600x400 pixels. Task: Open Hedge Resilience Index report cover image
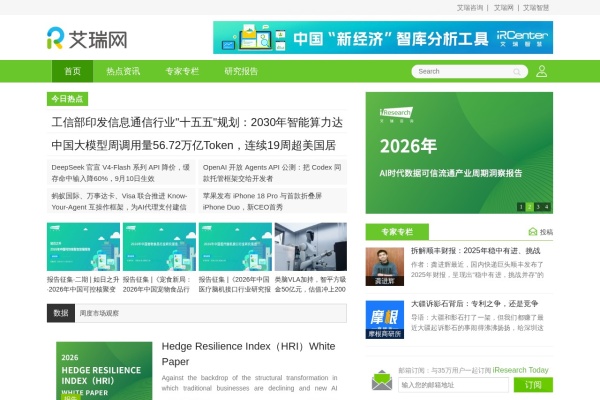[x=104, y=371]
